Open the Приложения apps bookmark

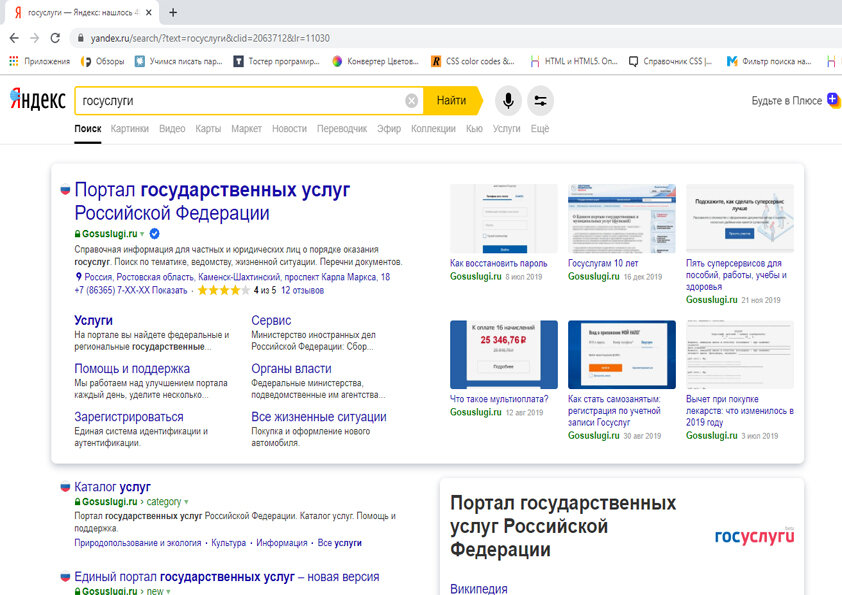pos(40,61)
